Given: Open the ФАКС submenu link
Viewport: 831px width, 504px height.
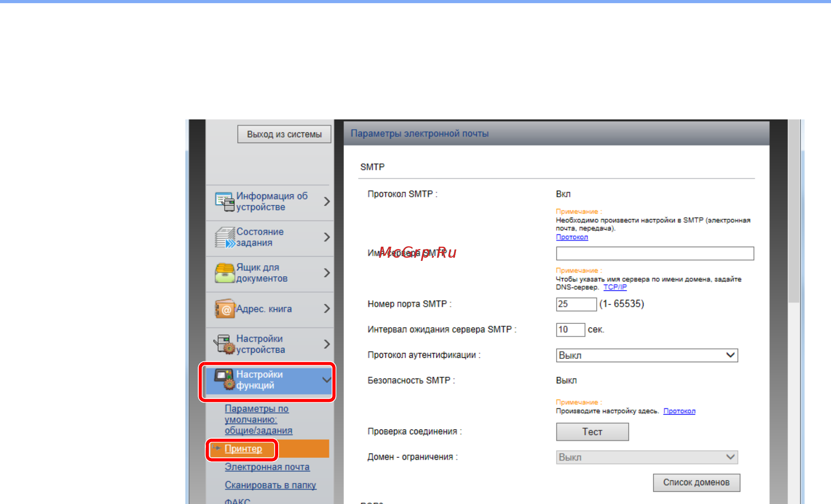Looking at the screenshot, I should point(237,501).
